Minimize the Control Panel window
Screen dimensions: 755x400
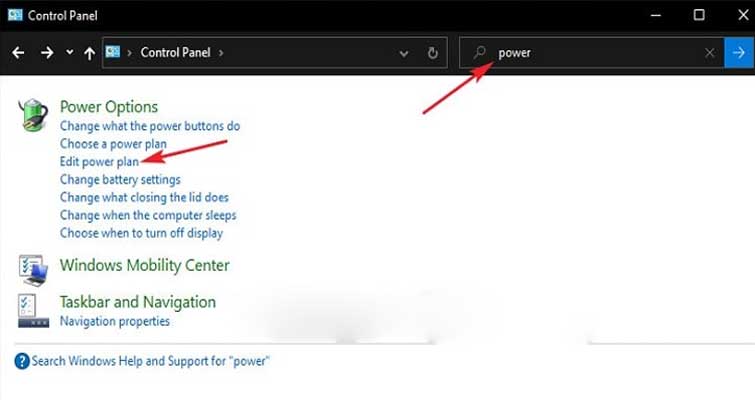655,15
